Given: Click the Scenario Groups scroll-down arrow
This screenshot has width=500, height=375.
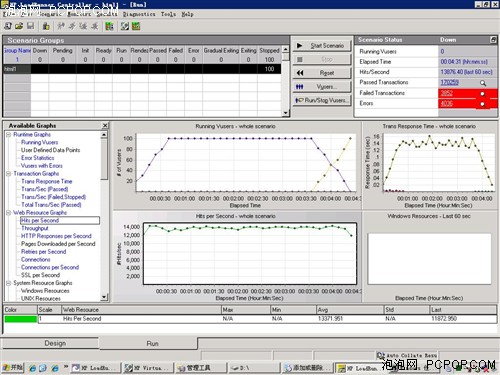Looking at the screenshot, I should coord(286,113).
